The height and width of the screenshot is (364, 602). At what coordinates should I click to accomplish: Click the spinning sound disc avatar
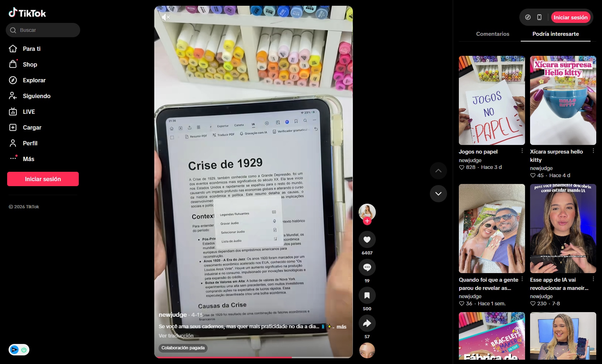click(367, 350)
